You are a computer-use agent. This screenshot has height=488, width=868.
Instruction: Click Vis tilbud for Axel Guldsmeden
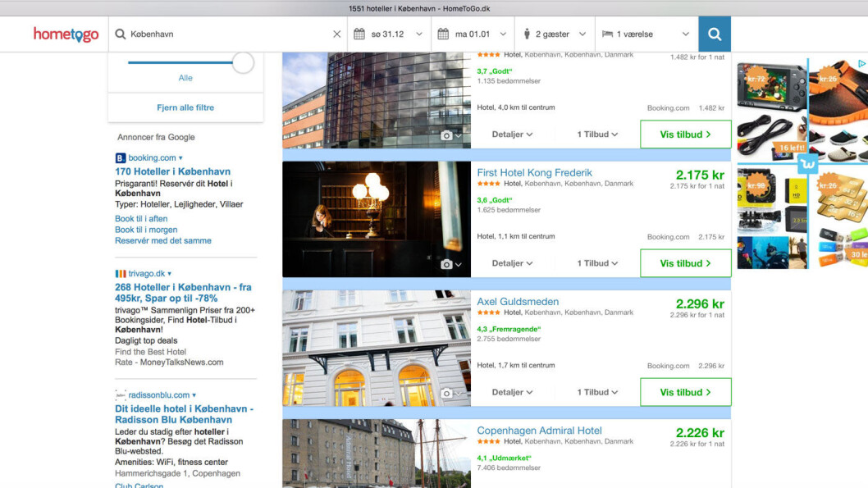pos(685,392)
